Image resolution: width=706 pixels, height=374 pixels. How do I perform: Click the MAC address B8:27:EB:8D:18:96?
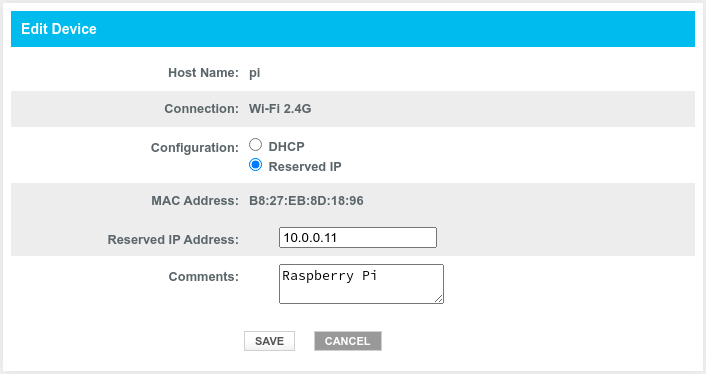(306, 201)
